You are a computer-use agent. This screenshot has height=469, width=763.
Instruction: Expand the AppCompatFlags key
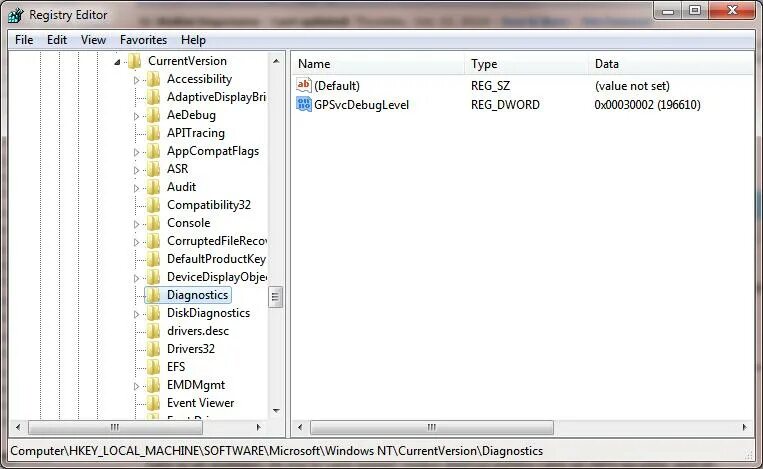tap(136, 152)
